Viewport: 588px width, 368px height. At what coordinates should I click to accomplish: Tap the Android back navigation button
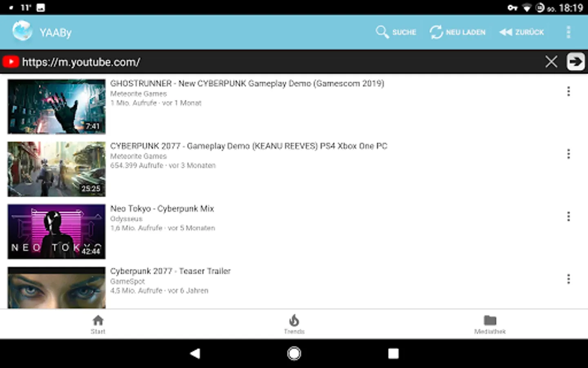[195, 353]
